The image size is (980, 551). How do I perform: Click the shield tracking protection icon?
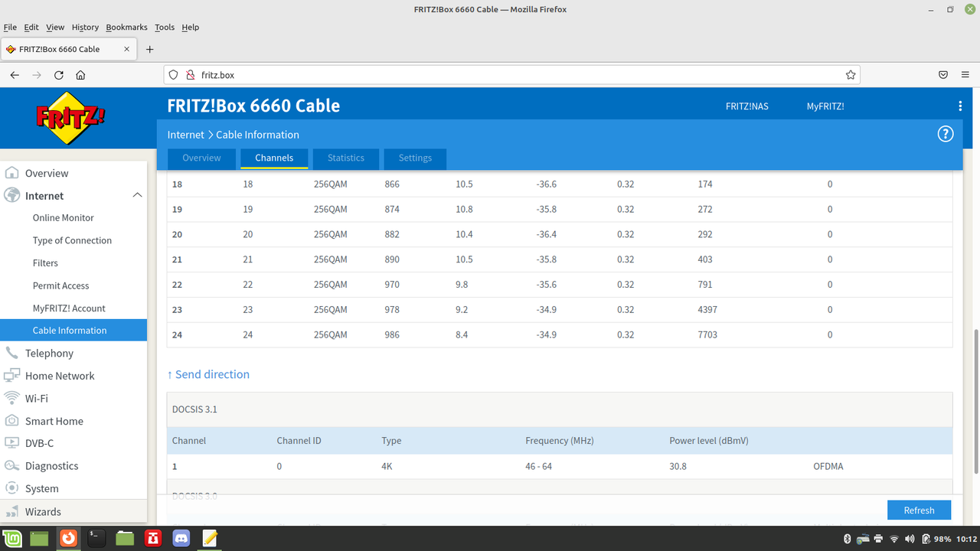[x=174, y=75]
